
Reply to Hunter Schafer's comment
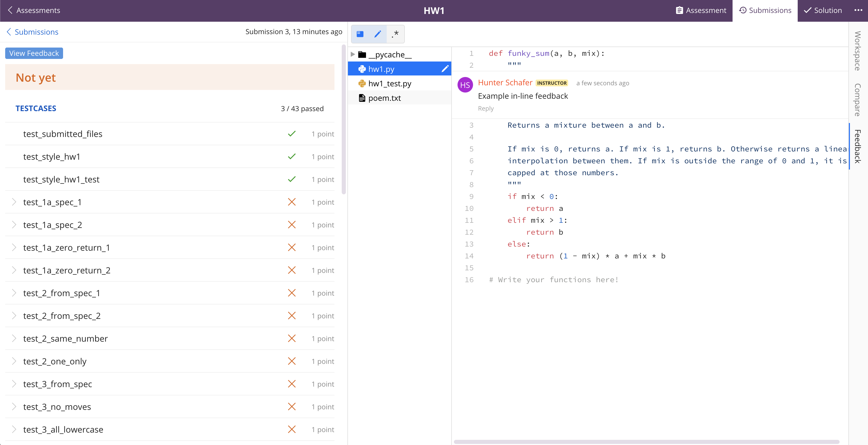click(485, 109)
